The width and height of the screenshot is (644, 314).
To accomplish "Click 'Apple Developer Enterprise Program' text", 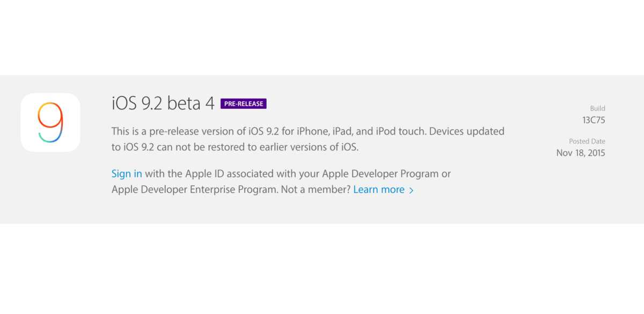I will tap(194, 190).
